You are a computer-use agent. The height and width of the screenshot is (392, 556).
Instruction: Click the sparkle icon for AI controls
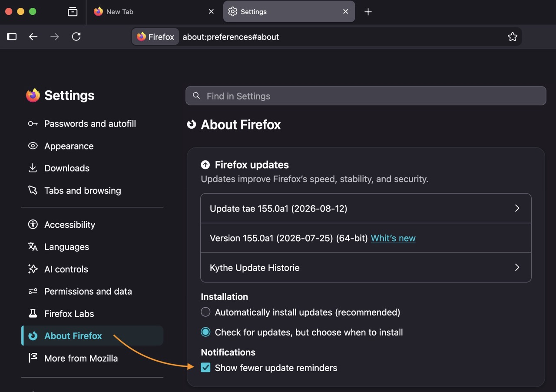pos(33,269)
